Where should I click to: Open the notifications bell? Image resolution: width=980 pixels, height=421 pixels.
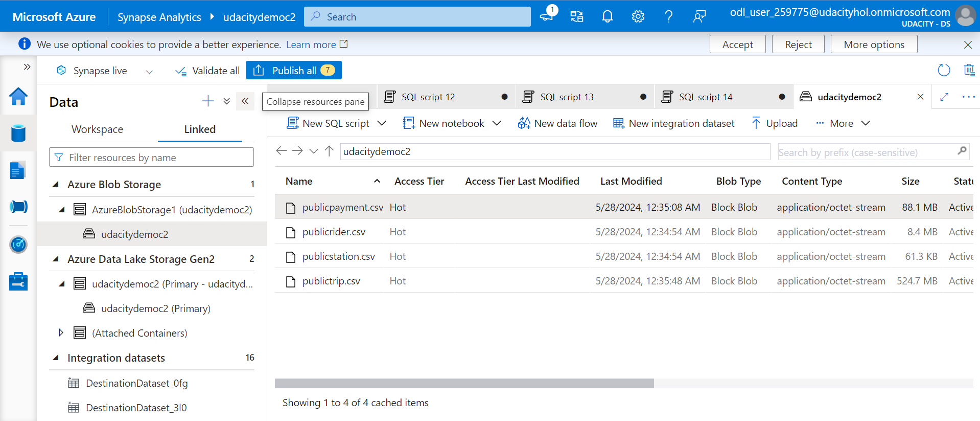click(x=607, y=16)
